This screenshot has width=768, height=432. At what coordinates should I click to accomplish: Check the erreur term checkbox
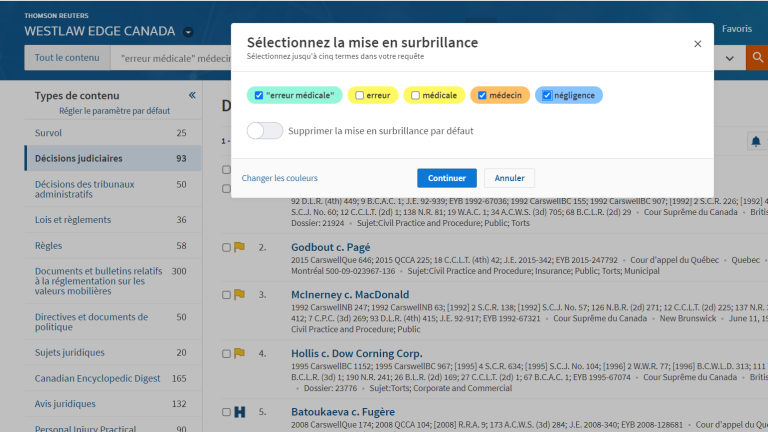[x=360, y=95]
